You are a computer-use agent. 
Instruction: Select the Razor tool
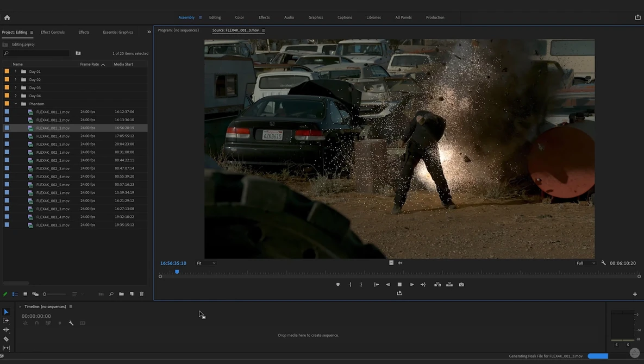6,339
